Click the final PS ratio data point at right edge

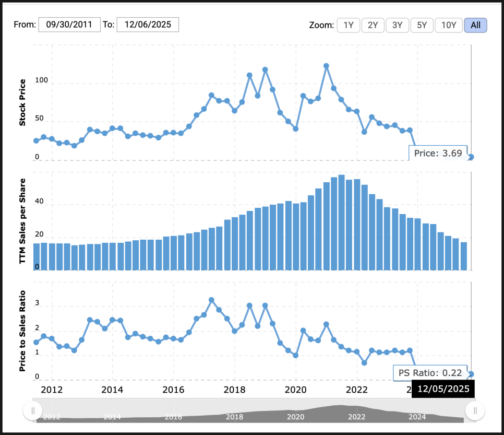point(471,374)
